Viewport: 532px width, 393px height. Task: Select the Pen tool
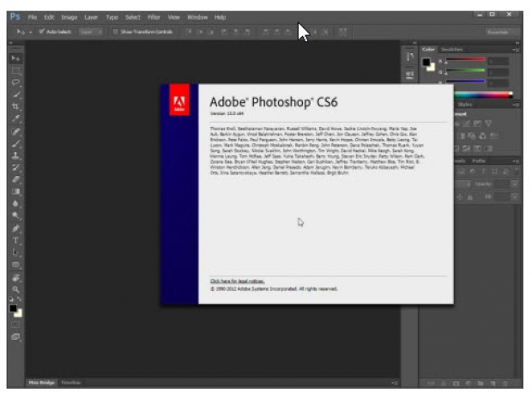(x=15, y=228)
